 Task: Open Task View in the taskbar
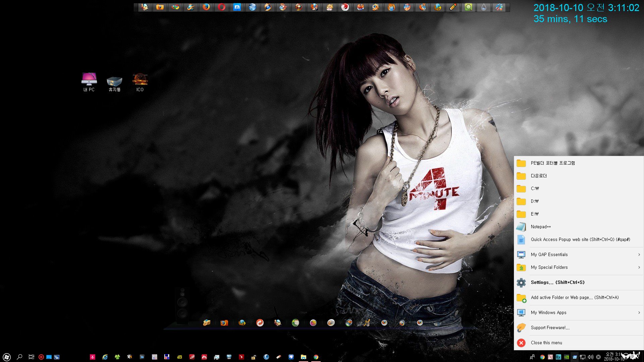(31, 357)
